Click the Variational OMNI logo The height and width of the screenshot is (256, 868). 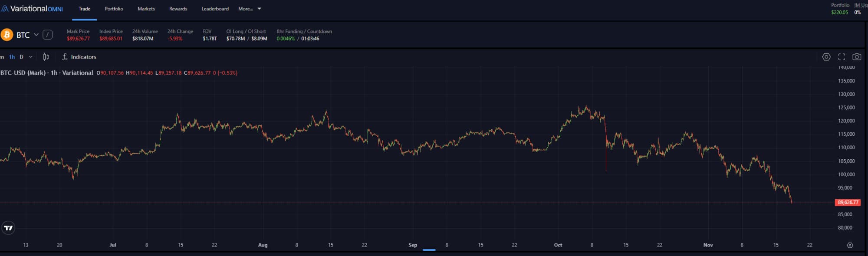(x=32, y=9)
